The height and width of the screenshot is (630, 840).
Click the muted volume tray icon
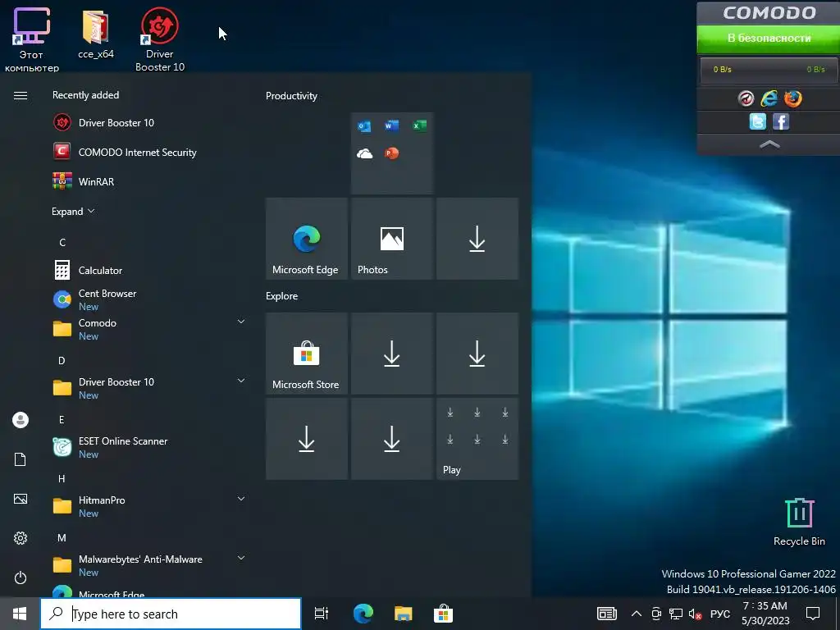click(696, 614)
